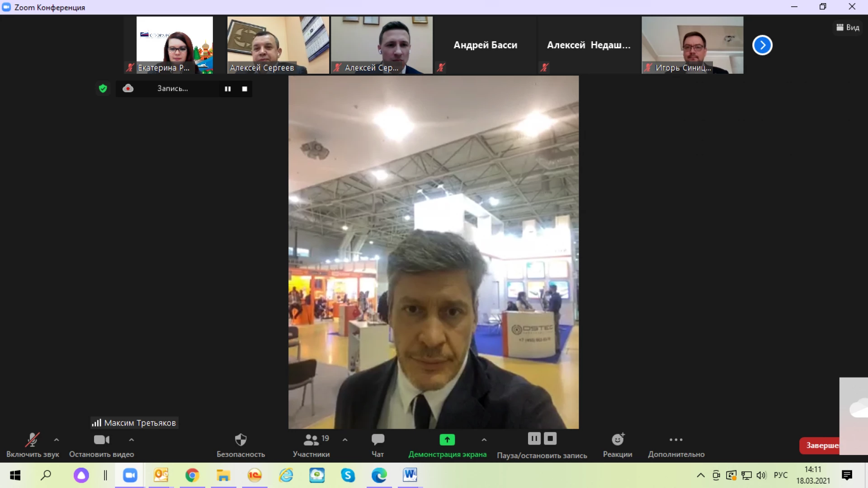Select Игорь Синиц... video thumbnail

692,45
